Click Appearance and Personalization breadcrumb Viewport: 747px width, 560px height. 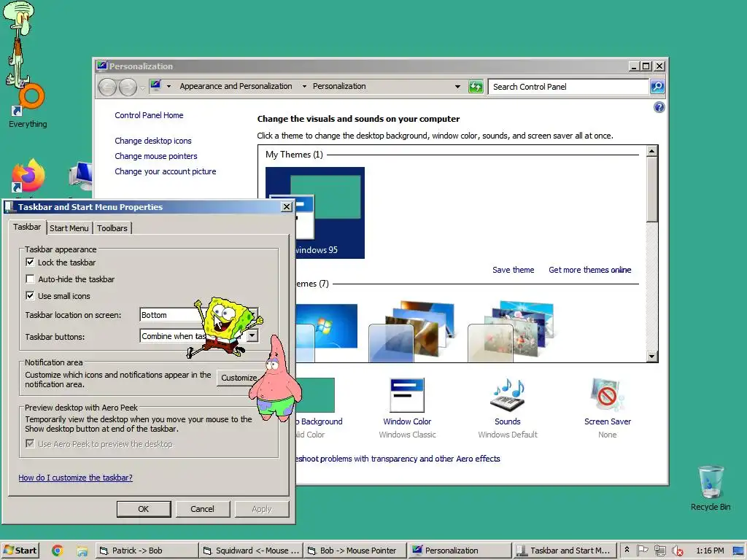pyautogui.click(x=236, y=86)
